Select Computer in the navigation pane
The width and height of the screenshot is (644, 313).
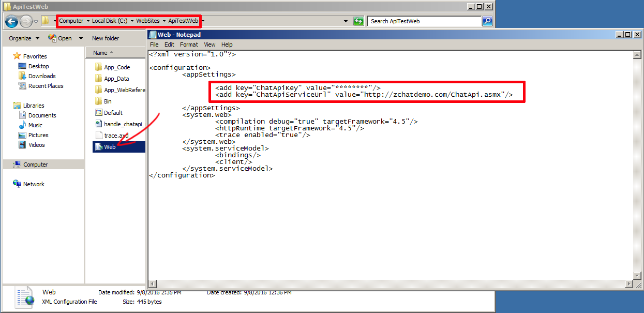35,165
